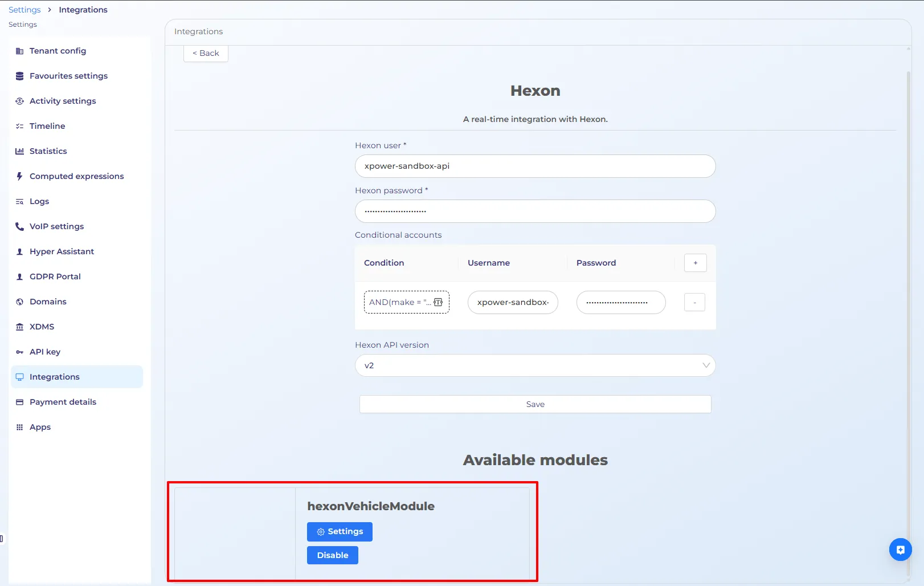The image size is (924, 586).
Task: Remove the conditional account row
Action: point(694,302)
